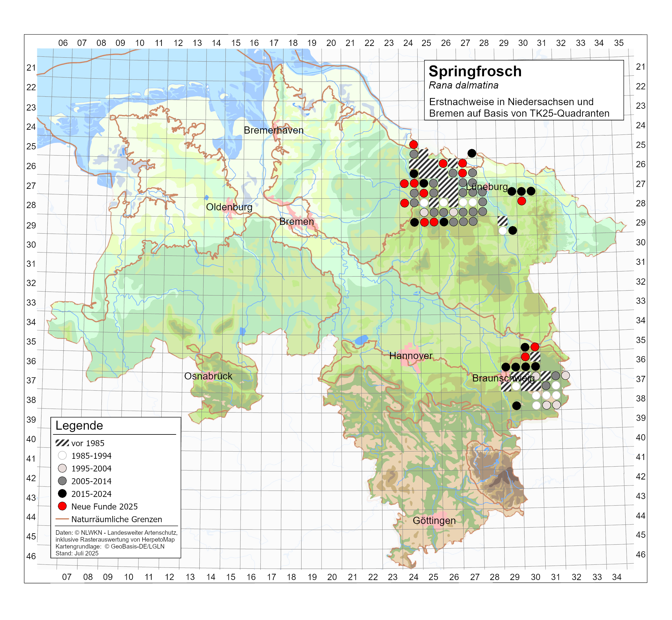Click the hatched 'vor 1985' legend symbol
Image resolution: width=672 pixels, height=620 pixels.
[62, 443]
